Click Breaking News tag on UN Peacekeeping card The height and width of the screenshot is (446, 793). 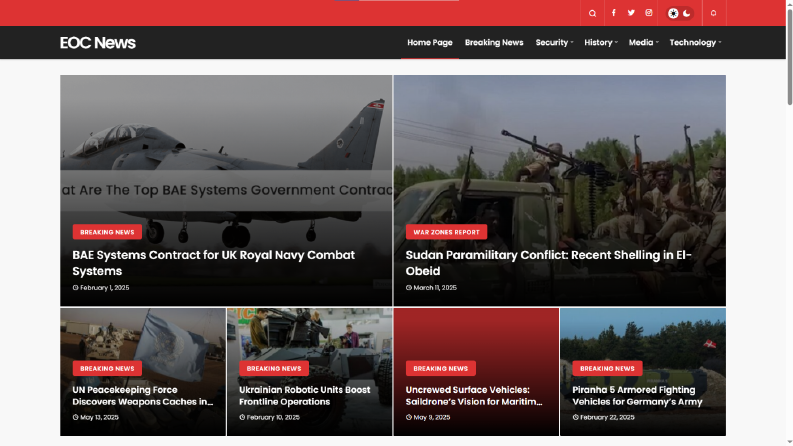point(107,368)
